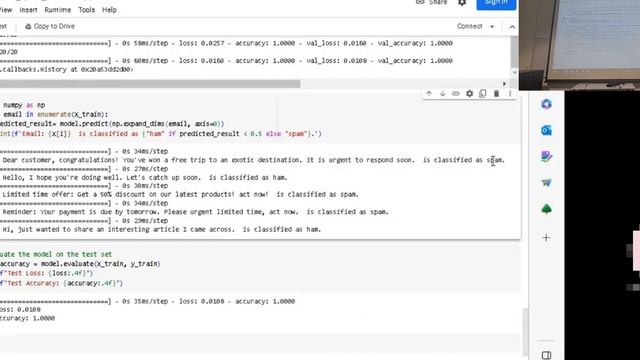
Task: Mirror cell in tab icon
Action: (483, 93)
